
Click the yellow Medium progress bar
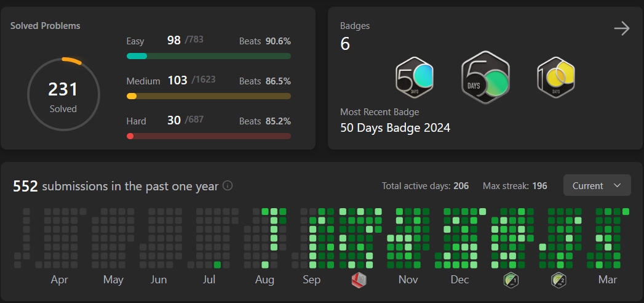pyautogui.click(x=209, y=96)
